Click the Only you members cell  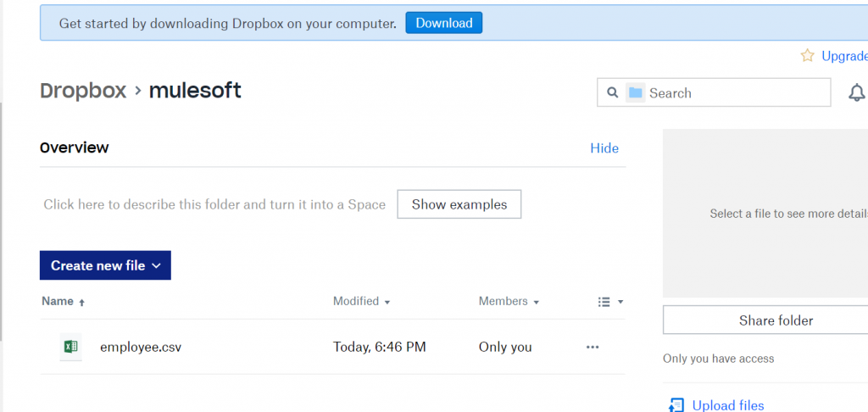click(505, 348)
